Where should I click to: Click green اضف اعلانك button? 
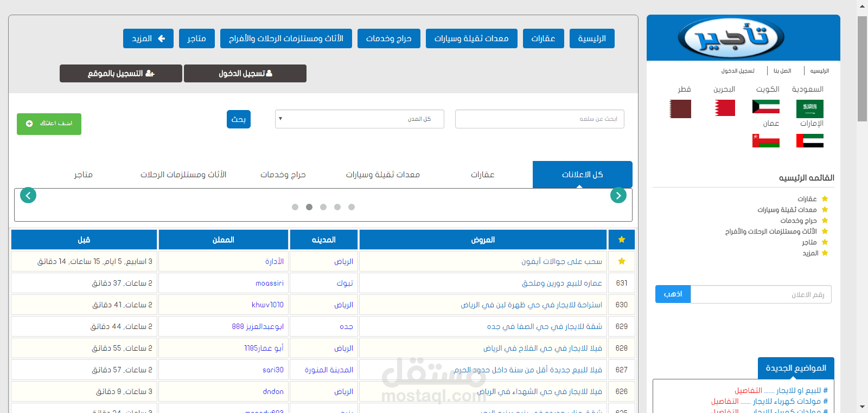point(49,124)
